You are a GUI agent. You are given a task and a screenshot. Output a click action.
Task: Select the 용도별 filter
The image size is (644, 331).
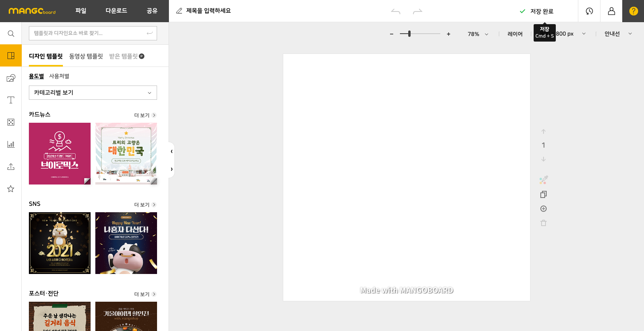pyautogui.click(x=36, y=76)
